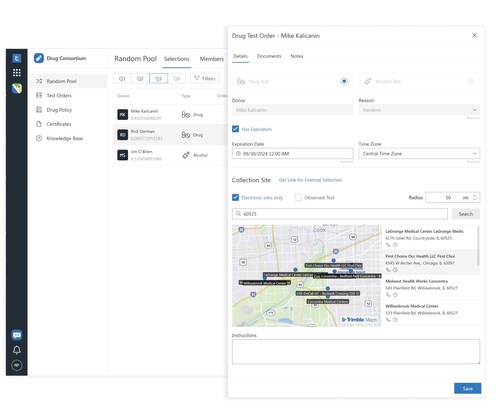The width and height of the screenshot is (500, 417).
Task: Click the Random Pool shuffle icon
Action: [39, 81]
